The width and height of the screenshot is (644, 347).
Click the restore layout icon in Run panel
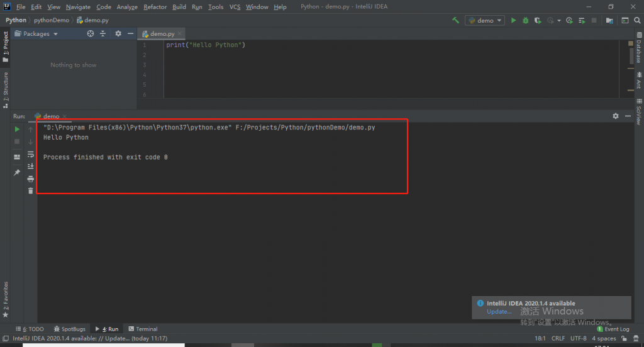coord(17,157)
